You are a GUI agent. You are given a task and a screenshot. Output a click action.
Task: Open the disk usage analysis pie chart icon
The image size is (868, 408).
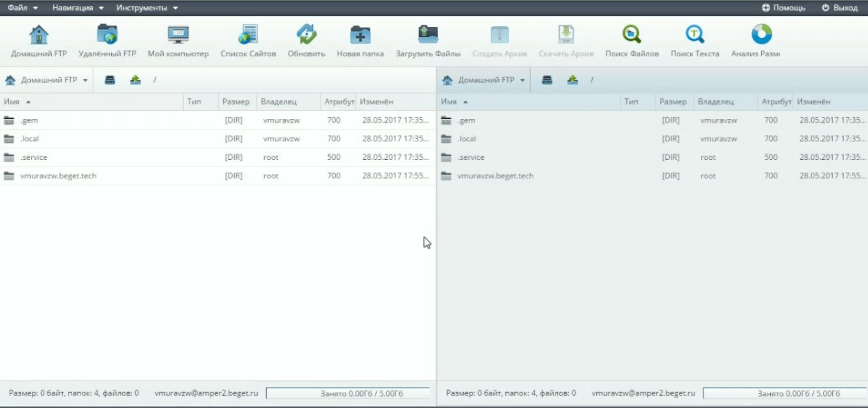[x=761, y=35]
